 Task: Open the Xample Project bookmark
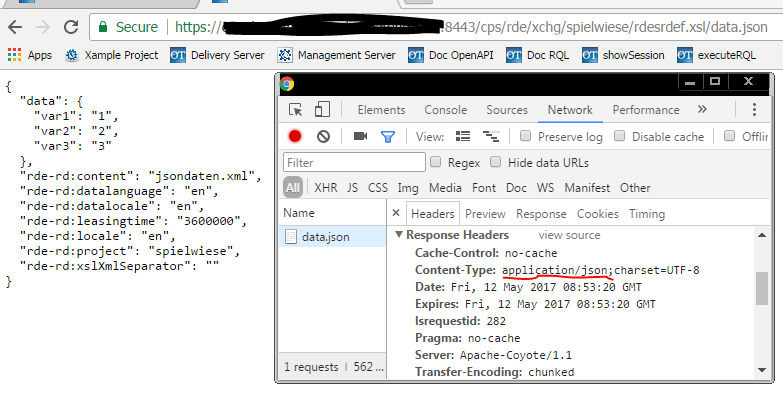click(x=112, y=55)
